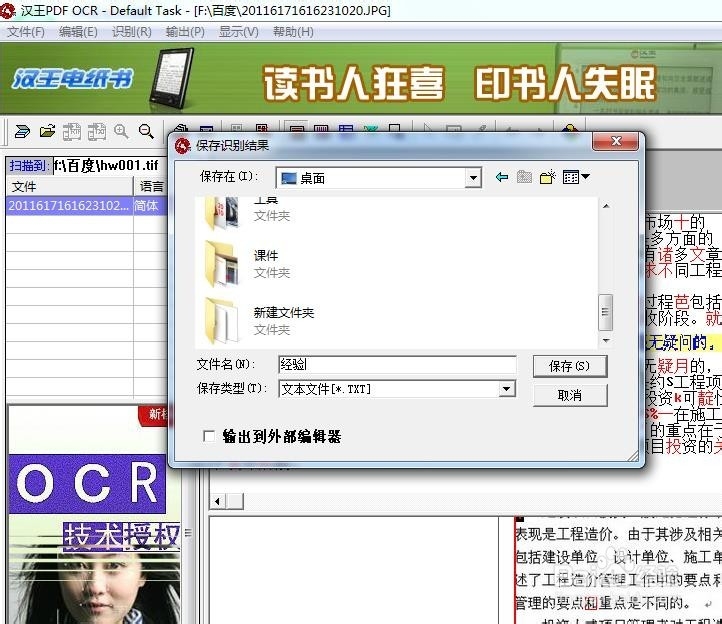Click the 技术授权 ad text
Image resolution: width=722 pixels, height=624 pixels.
[x=121, y=536]
